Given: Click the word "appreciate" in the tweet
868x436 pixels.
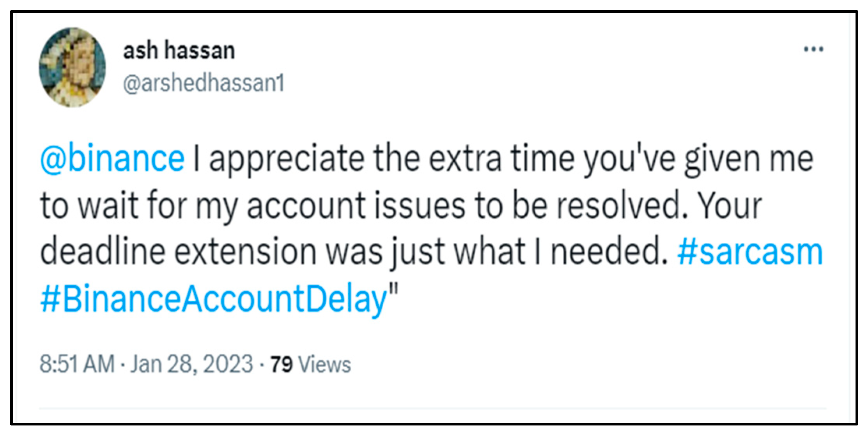Looking at the screenshot, I should (x=287, y=160).
